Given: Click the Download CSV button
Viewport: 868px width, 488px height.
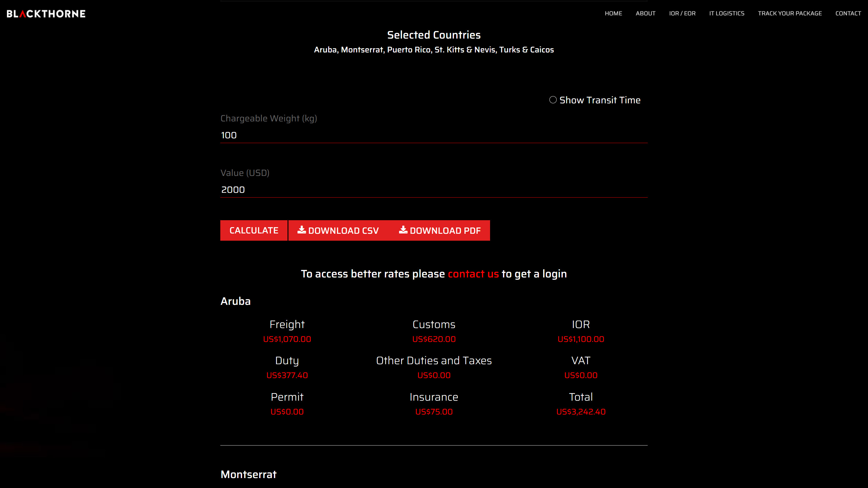Looking at the screenshot, I should coord(338,231).
